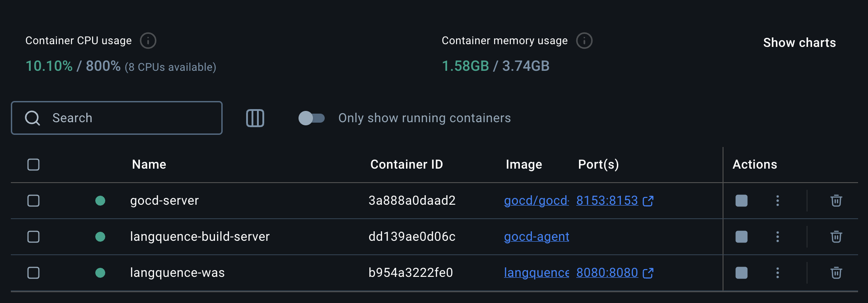Image resolution: width=868 pixels, height=303 pixels.
Task: Click the memory usage value 1.58GB / 3.74GB
Action: pyautogui.click(x=495, y=66)
